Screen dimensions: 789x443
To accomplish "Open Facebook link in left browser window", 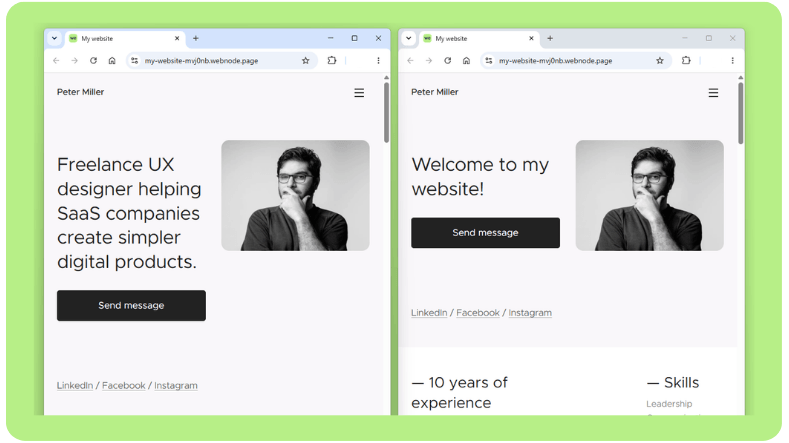I will tap(123, 386).
